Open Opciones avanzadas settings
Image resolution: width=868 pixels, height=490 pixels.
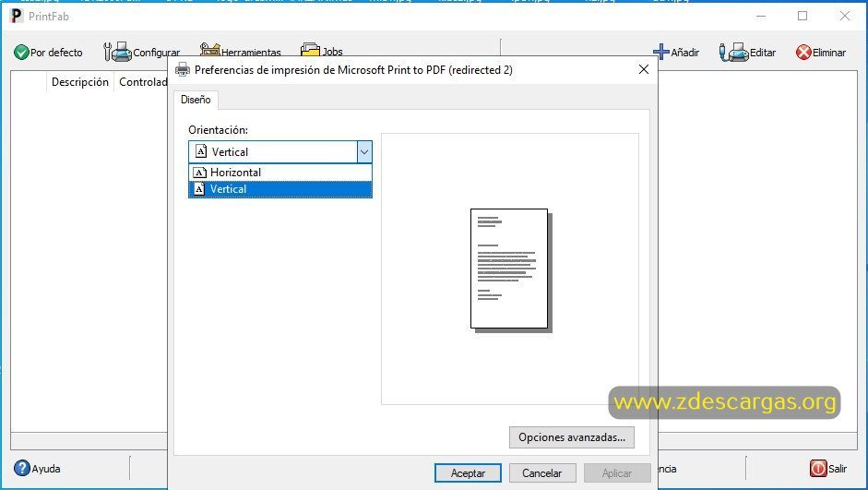click(x=572, y=437)
